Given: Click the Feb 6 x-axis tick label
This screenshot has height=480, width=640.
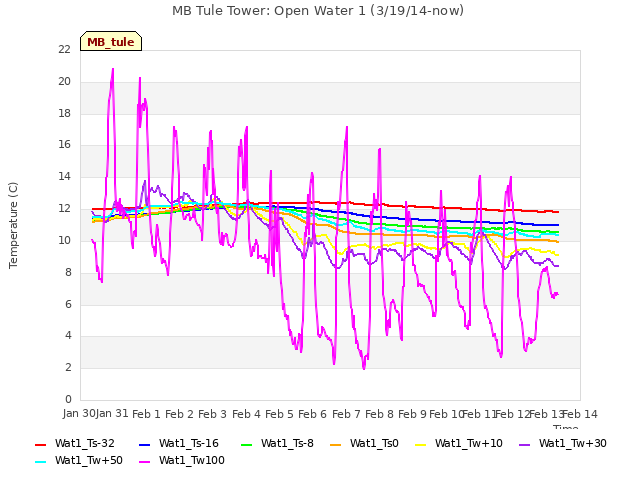Looking at the screenshot, I should (x=312, y=414).
